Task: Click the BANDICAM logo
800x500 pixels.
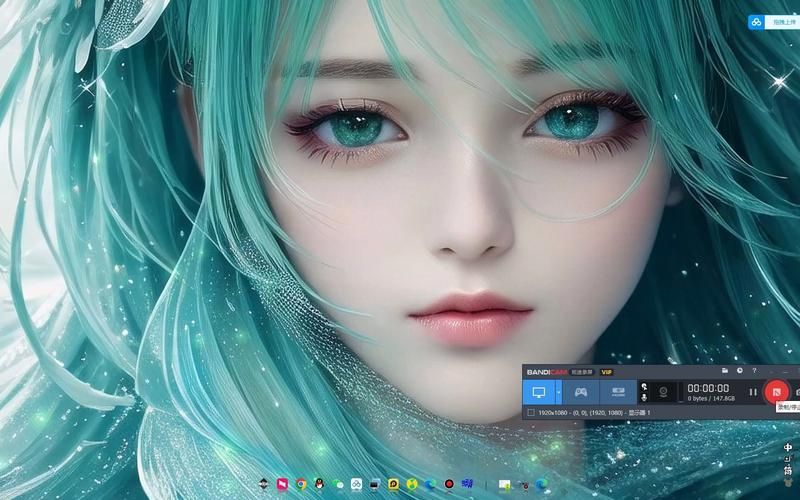Action: [546, 372]
